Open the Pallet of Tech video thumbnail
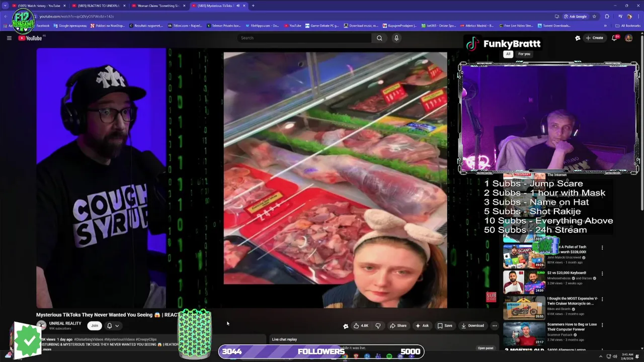 (x=524, y=256)
